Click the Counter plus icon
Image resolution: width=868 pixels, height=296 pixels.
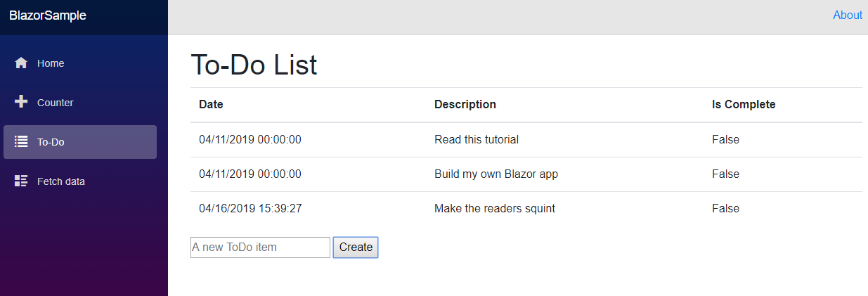click(x=21, y=102)
